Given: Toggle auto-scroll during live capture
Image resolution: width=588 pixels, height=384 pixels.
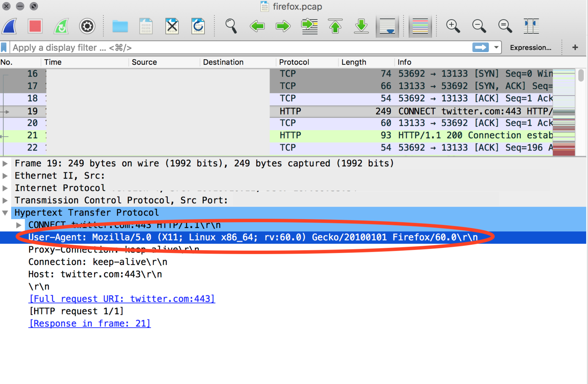Looking at the screenshot, I should point(387,26).
